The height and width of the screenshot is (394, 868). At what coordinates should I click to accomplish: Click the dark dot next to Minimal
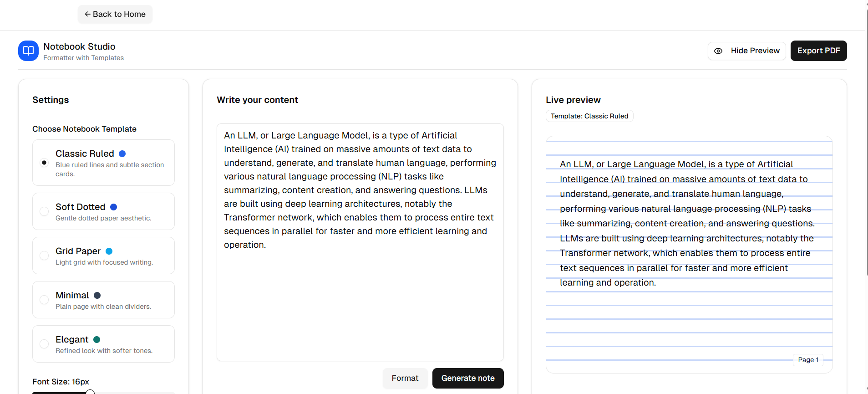click(x=97, y=296)
